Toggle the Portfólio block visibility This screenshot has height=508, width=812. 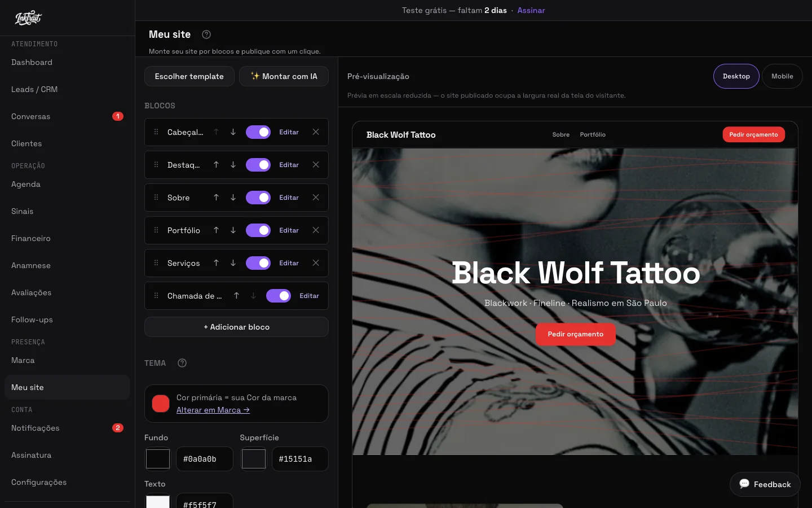258,230
